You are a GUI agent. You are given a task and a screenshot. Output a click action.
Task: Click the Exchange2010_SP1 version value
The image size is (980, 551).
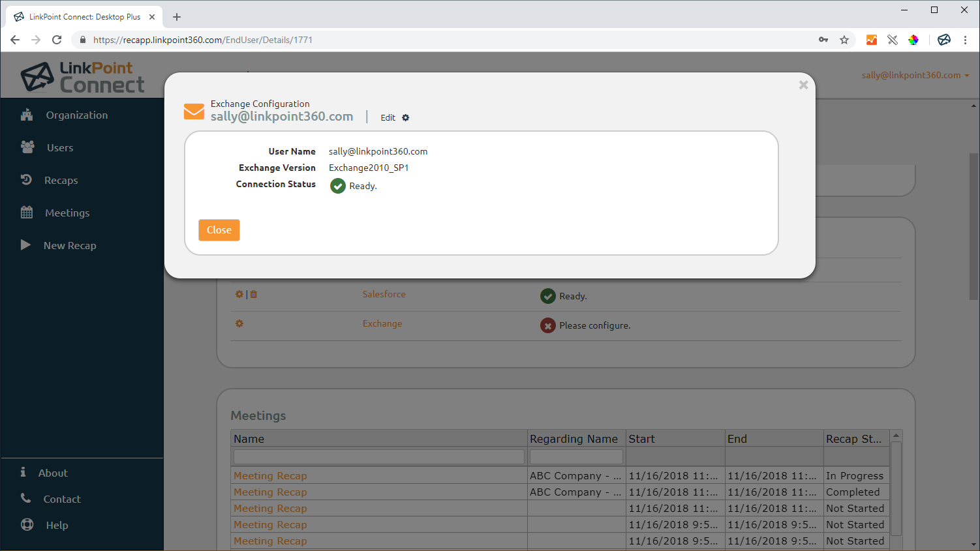point(369,168)
